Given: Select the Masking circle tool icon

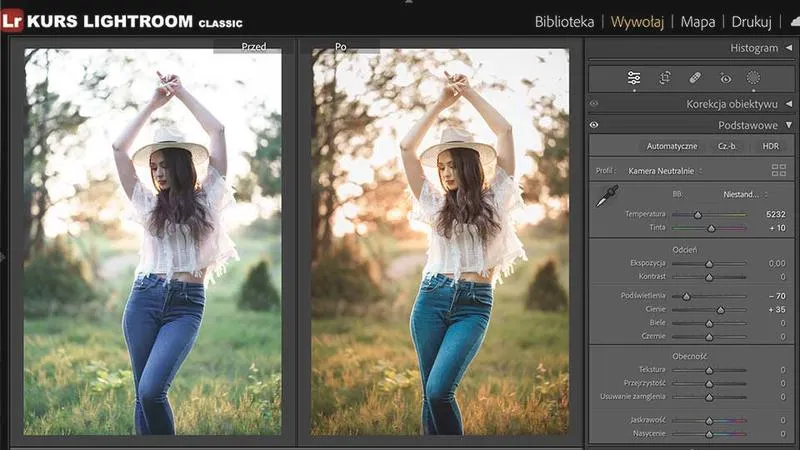Looking at the screenshot, I should point(753,78).
